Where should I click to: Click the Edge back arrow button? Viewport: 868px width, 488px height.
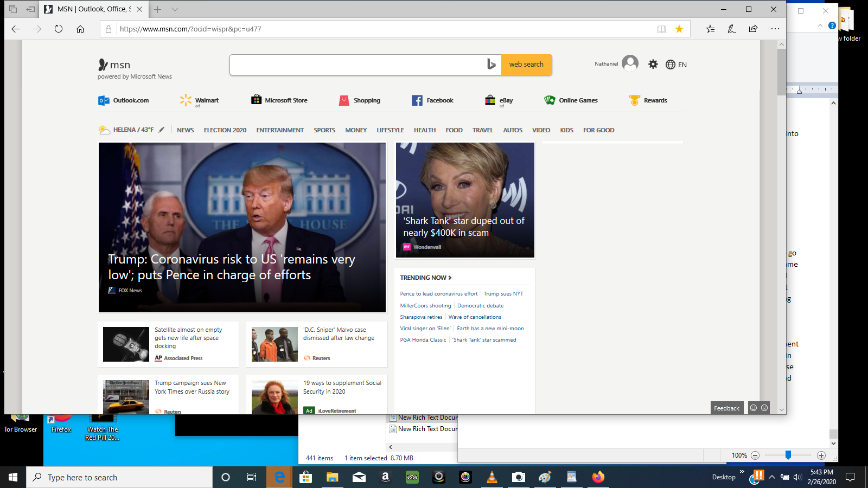pos(15,29)
